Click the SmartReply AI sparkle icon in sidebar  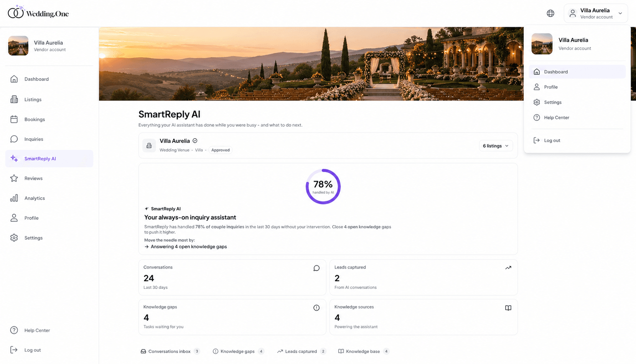coord(14,158)
